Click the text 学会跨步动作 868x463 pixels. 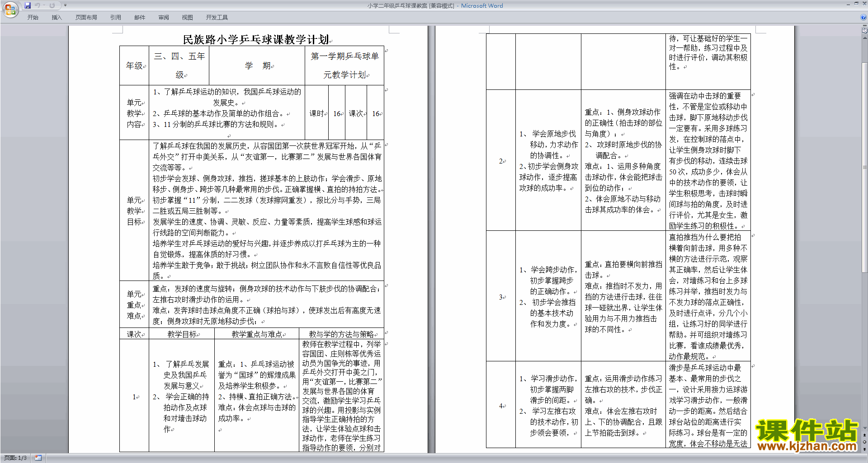(x=553, y=270)
